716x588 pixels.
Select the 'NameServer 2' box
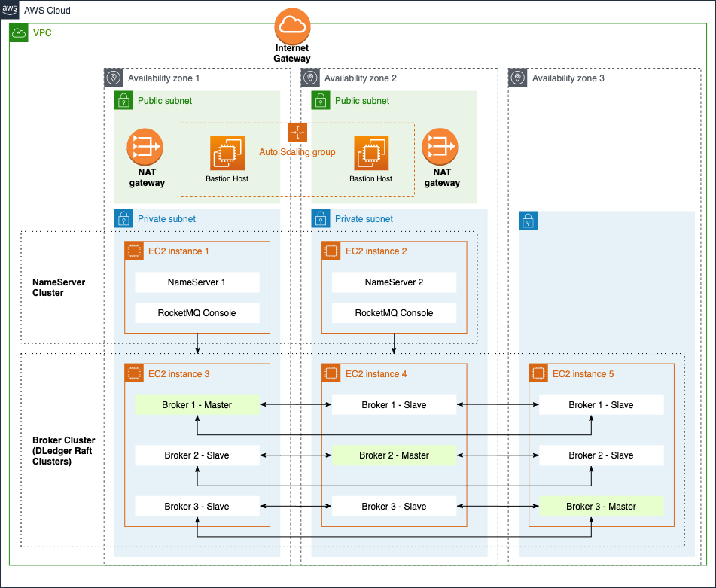coord(394,282)
